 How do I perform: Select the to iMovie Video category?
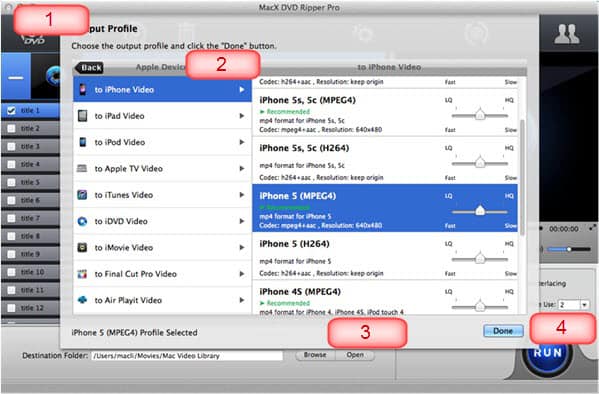pyautogui.click(x=162, y=247)
